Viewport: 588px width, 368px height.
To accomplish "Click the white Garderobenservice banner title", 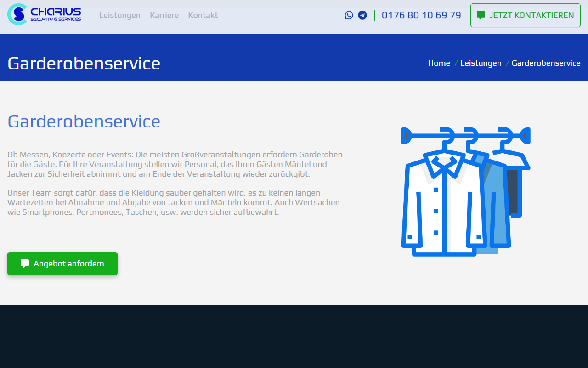I will pos(84,63).
